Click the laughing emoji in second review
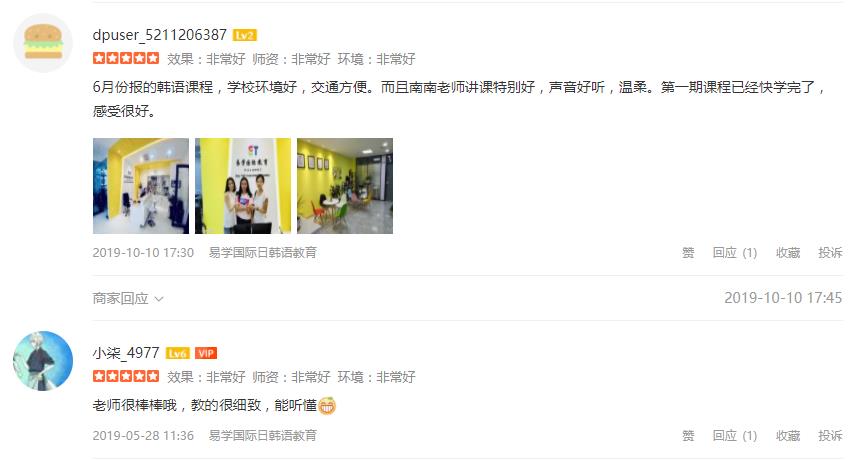 pos(327,406)
